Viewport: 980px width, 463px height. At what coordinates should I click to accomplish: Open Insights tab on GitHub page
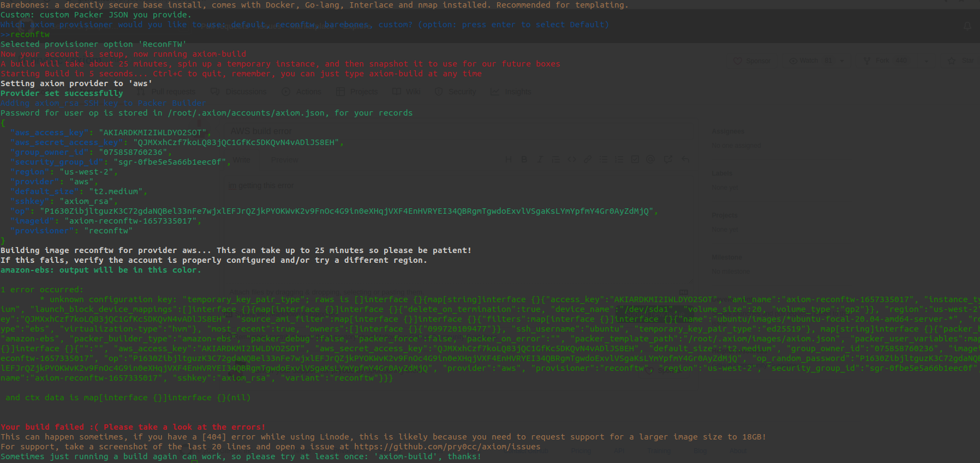point(511,92)
